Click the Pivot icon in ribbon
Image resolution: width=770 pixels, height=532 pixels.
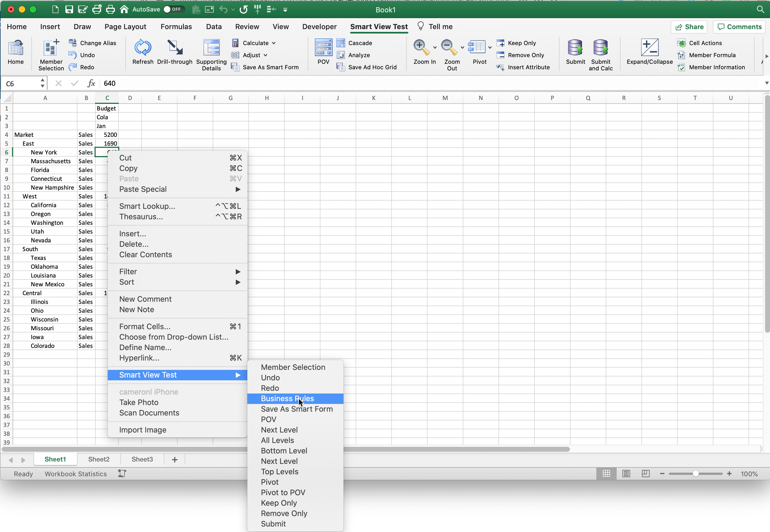pyautogui.click(x=477, y=47)
